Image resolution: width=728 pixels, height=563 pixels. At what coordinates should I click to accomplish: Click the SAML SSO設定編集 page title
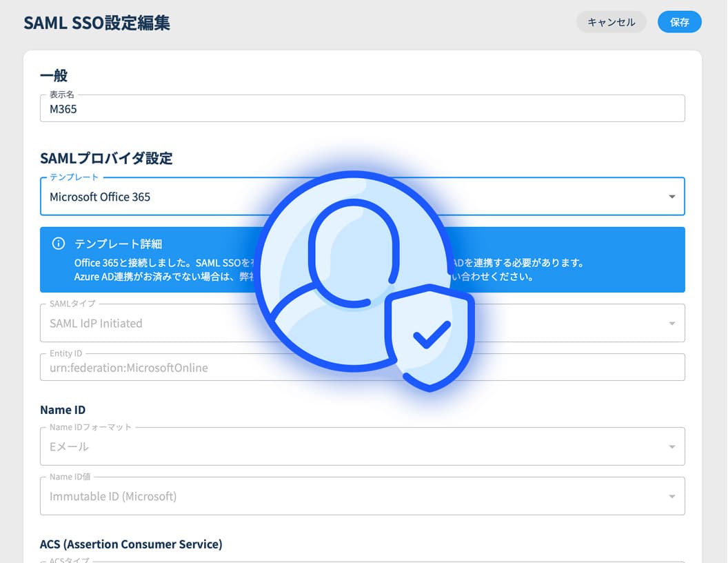point(97,23)
